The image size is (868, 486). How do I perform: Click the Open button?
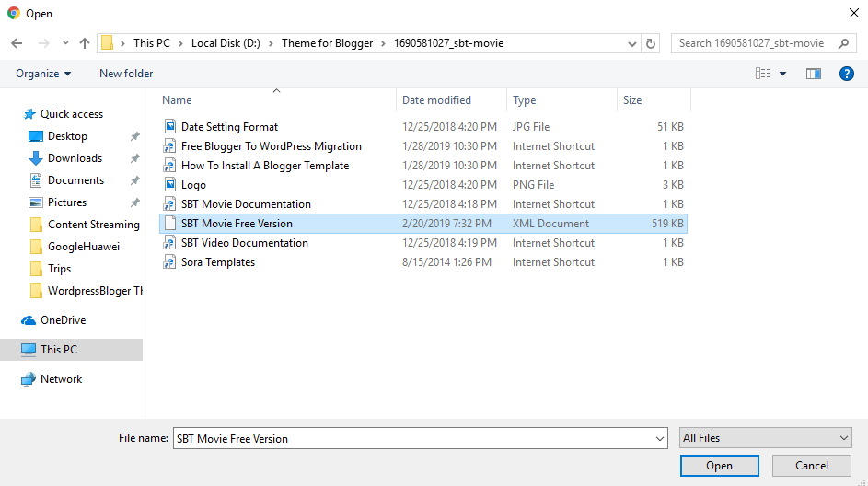point(720,466)
